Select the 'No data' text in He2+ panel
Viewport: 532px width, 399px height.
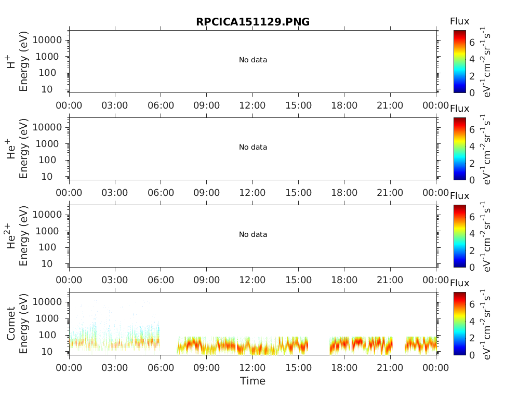tap(253, 234)
